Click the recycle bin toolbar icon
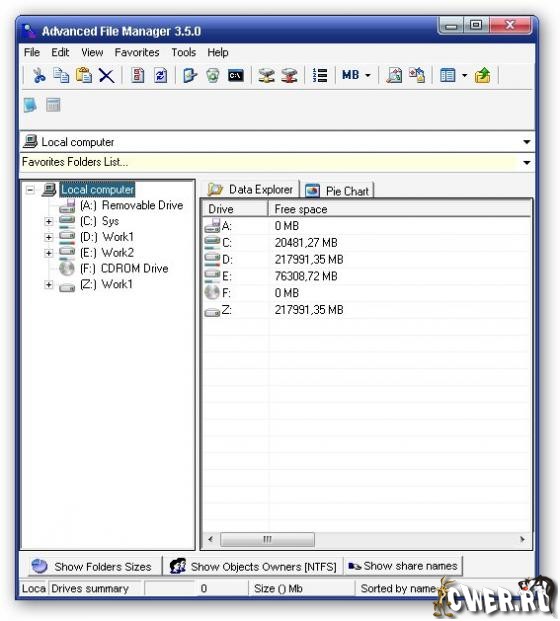This screenshot has height=621, width=560. pos(213,75)
